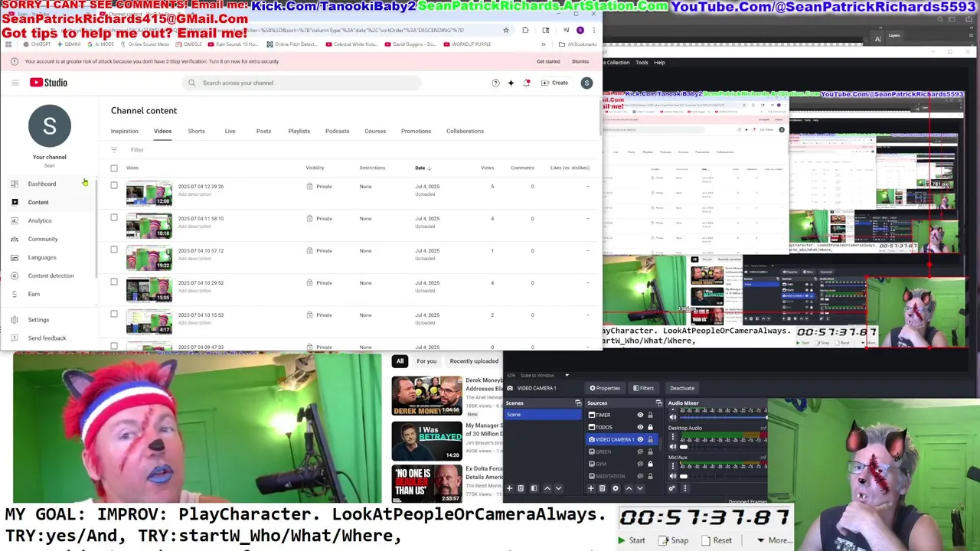Show the GYM source via its eye icon

[640, 464]
